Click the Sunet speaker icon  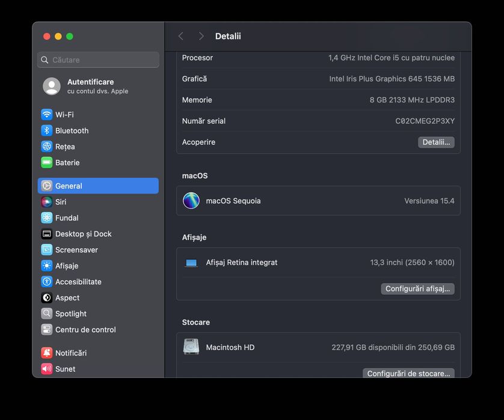[46, 369]
